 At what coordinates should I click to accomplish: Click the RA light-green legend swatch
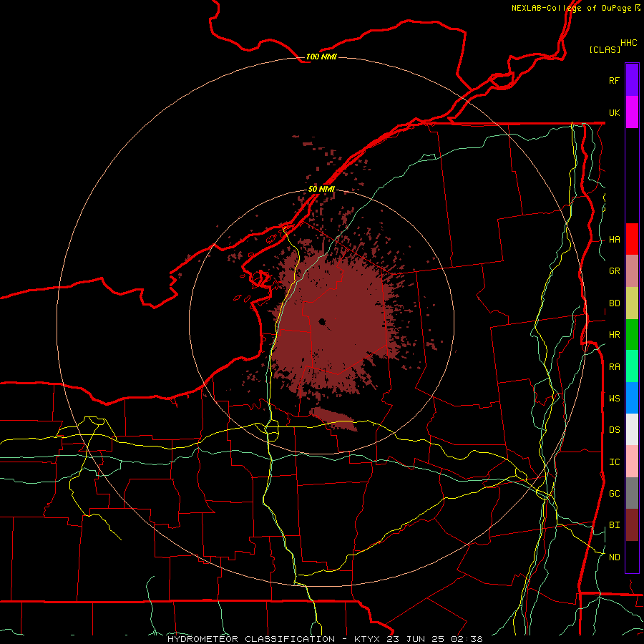pos(632,366)
